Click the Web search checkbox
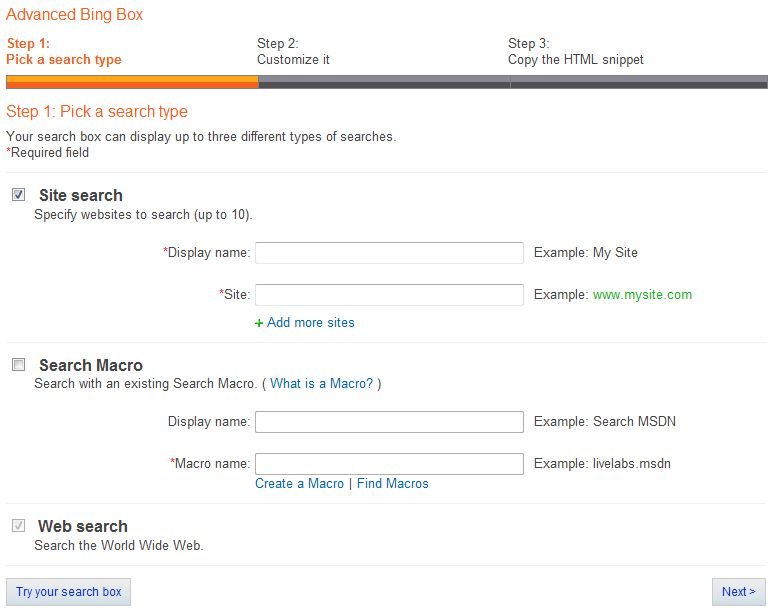This screenshot has height=611, width=771. click(18, 526)
